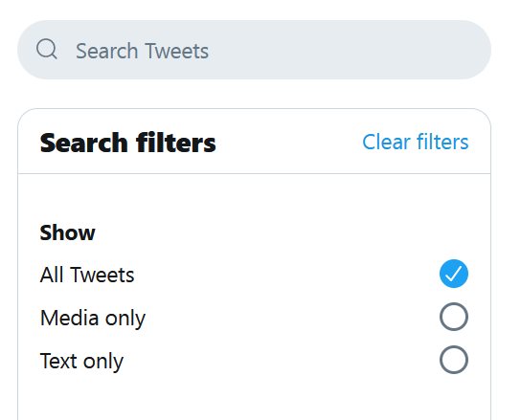Click the All Tweets option label

tap(87, 275)
